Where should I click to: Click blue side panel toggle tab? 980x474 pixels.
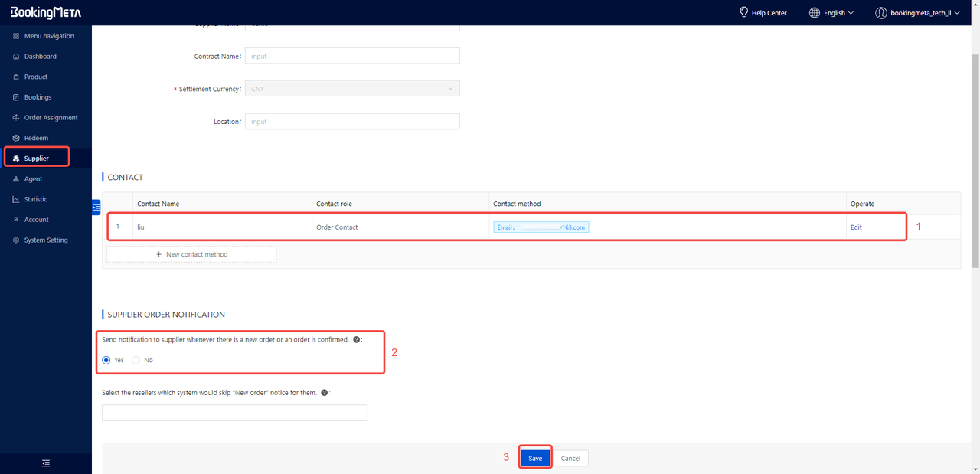pyautogui.click(x=96, y=207)
